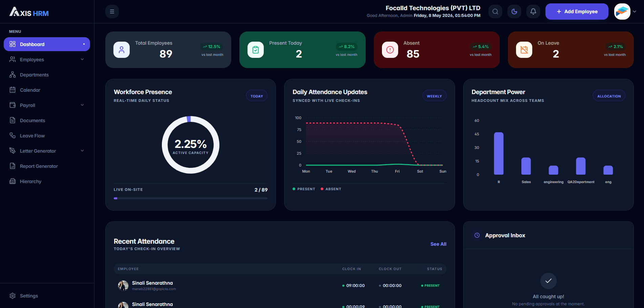This screenshot has width=644, height=308.
Task: Click the R department bar
Action: [499, 153]
